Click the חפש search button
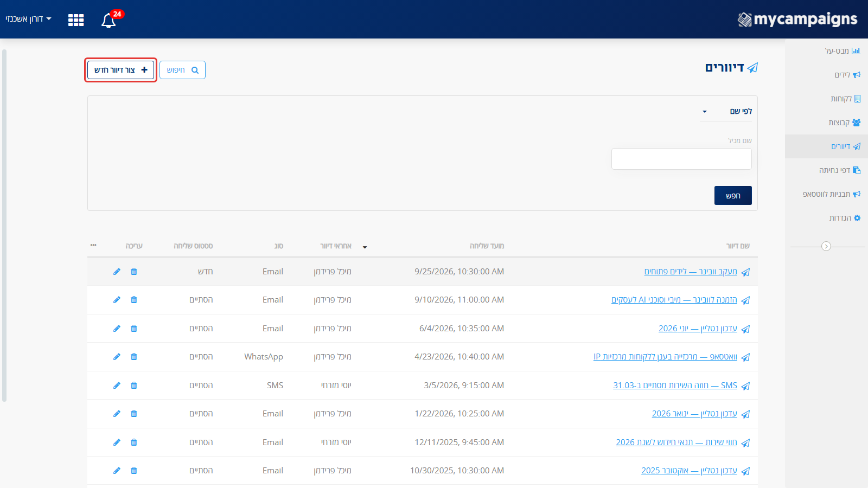The width and height of the screenshot is (868, 488). 733,196
